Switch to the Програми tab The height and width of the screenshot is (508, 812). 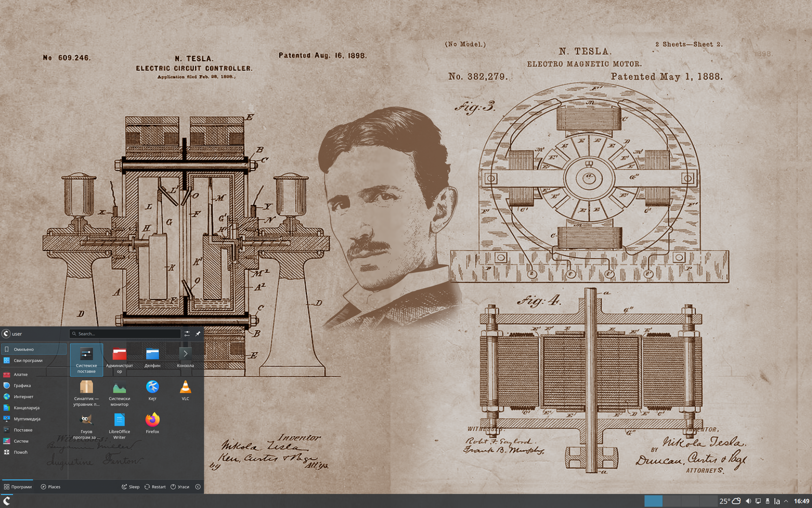coord(18,486)
